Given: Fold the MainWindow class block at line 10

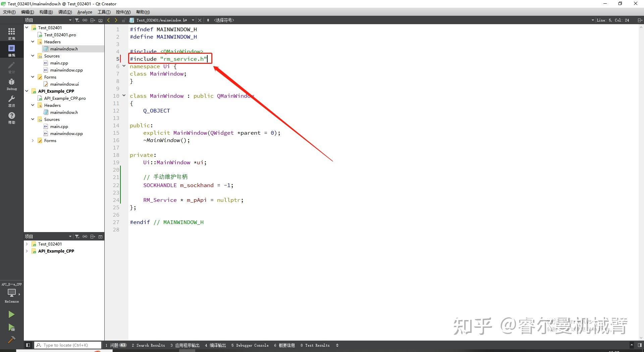Looking at the screenshot, I should (124, 95).
